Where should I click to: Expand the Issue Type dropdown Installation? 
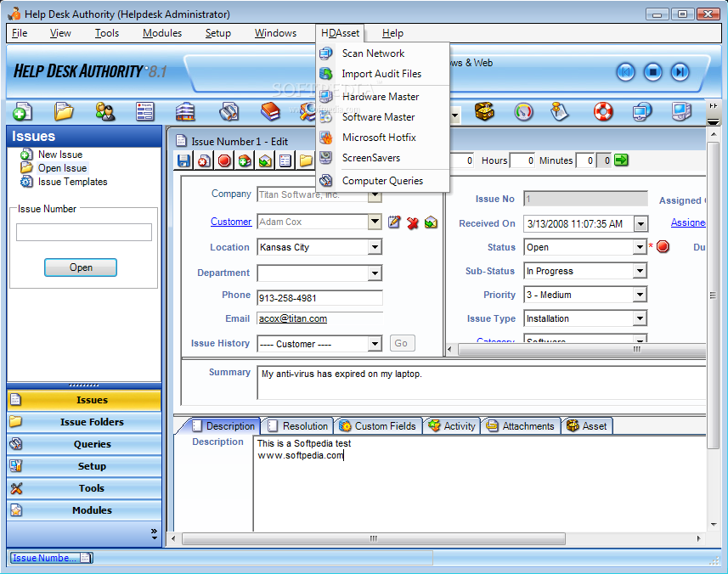coord(640,318)
